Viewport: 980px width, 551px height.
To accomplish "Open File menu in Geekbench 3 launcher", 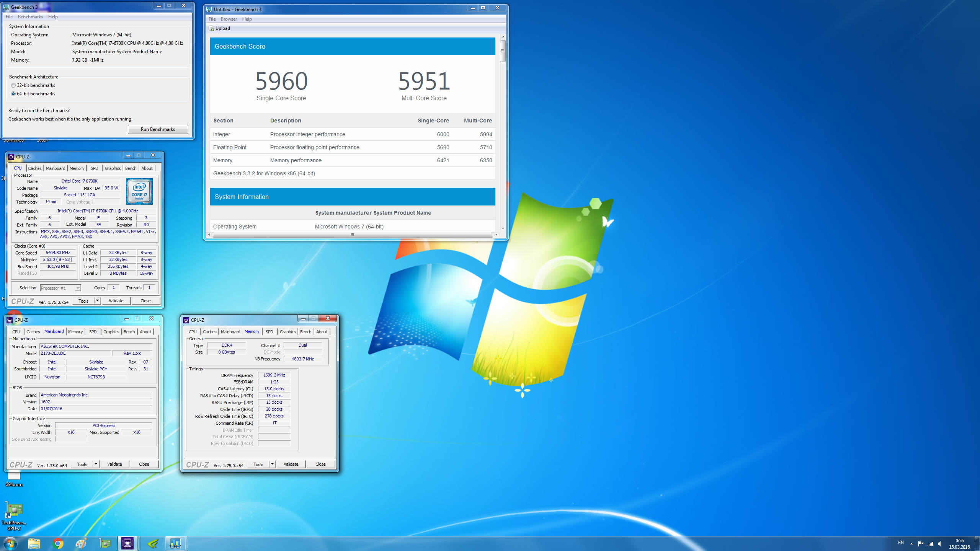I will [x=9, y=17].
